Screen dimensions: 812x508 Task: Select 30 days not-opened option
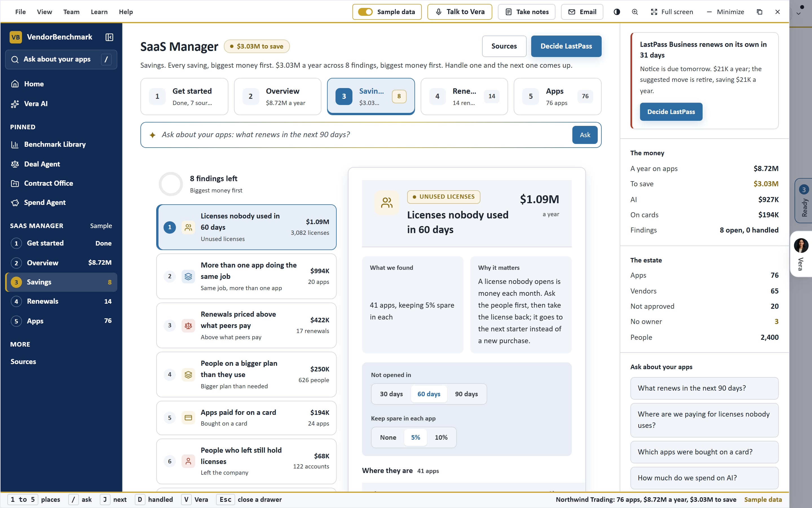[391, 394]
